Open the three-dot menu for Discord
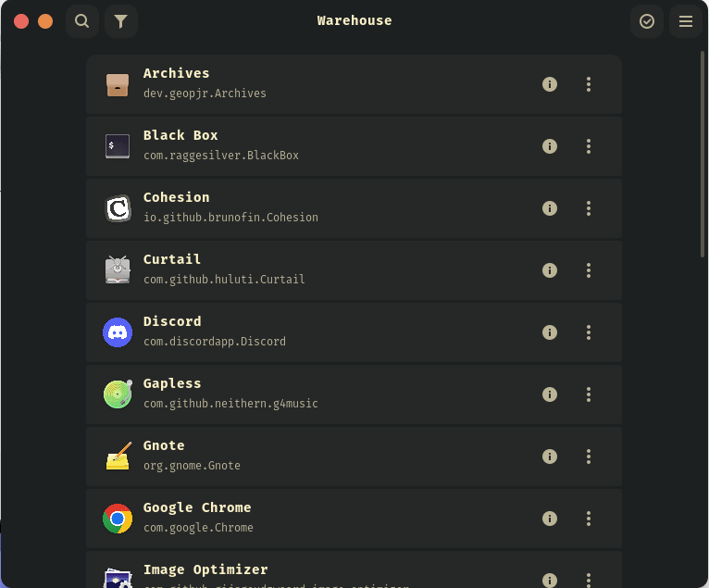The width and height of the screenshot is (709, 588). click(x=589, y=332)
